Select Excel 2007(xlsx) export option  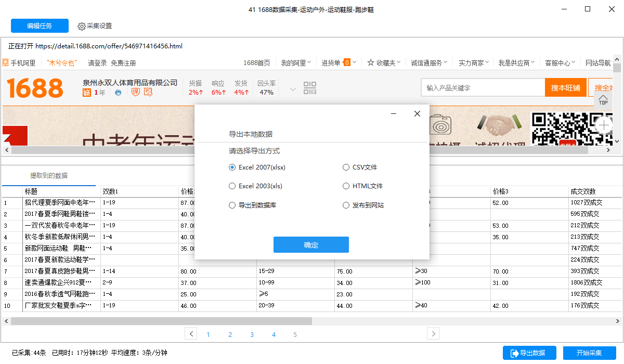click(x=257, y=167)
